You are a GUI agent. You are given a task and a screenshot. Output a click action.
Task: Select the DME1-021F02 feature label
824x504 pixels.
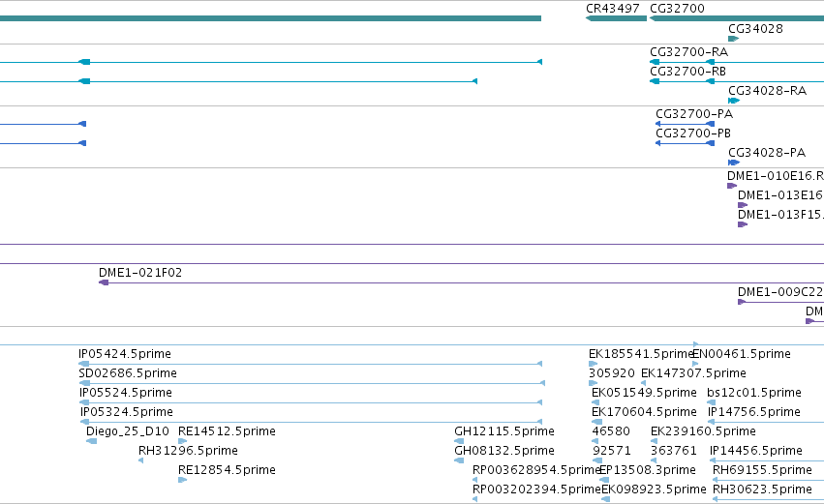coord(140,273)
